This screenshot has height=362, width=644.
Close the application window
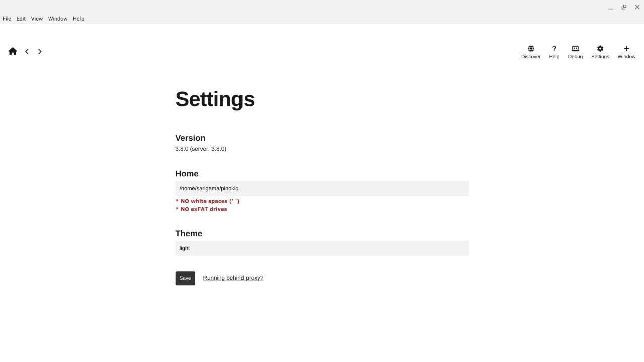click(x=637, y=7)
